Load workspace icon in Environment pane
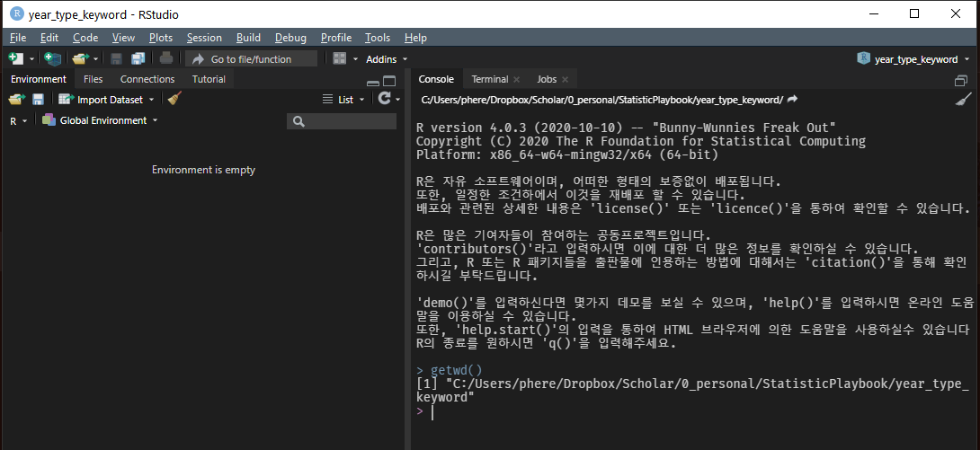 coord(17,99)
